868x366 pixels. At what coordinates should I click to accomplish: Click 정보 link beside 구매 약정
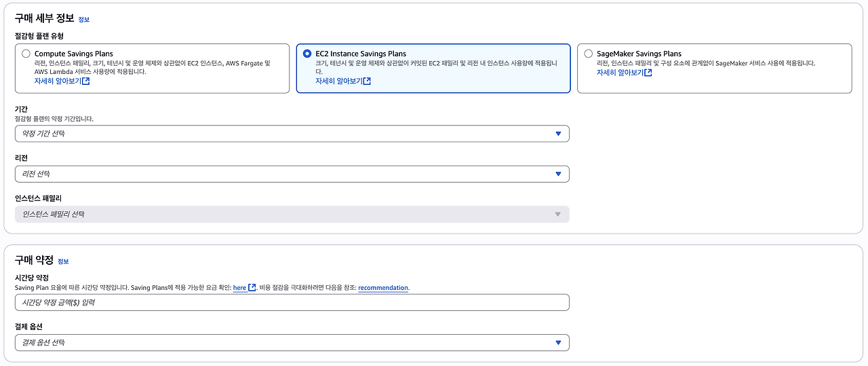click(63, 261)
